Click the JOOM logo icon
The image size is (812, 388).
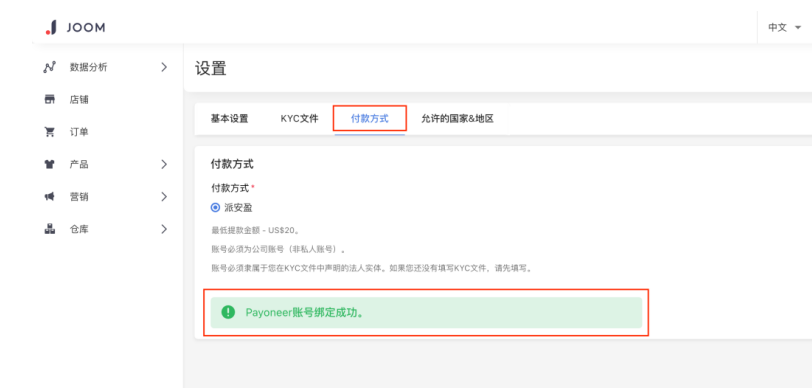pyautogui.click(x=51, y=27)
